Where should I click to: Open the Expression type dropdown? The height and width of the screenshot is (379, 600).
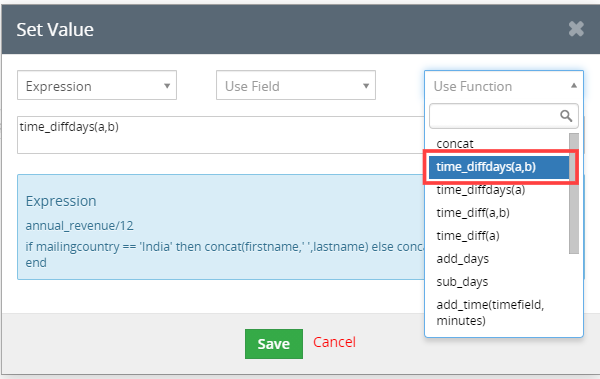(97, 85)
